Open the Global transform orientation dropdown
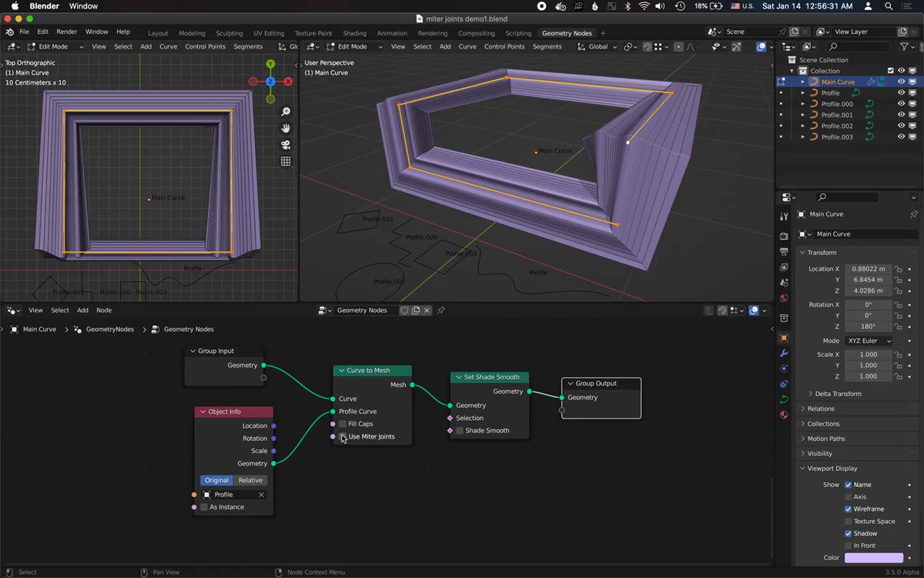 (597, 46)
